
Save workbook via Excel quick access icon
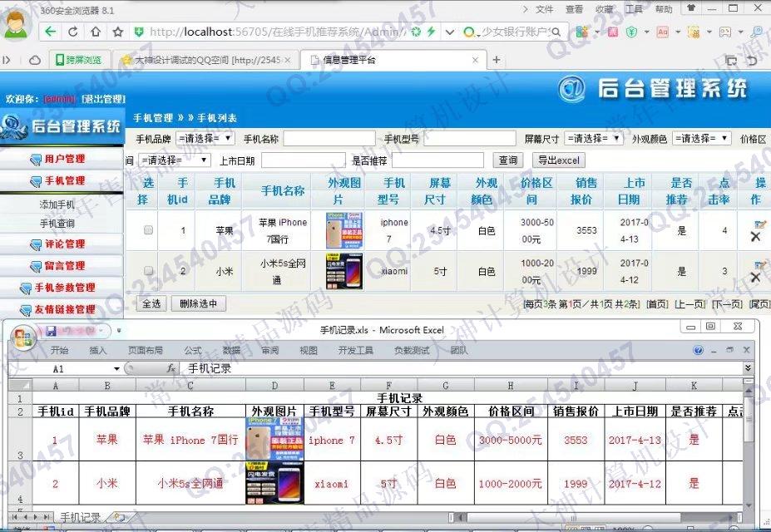click(51, 331)
